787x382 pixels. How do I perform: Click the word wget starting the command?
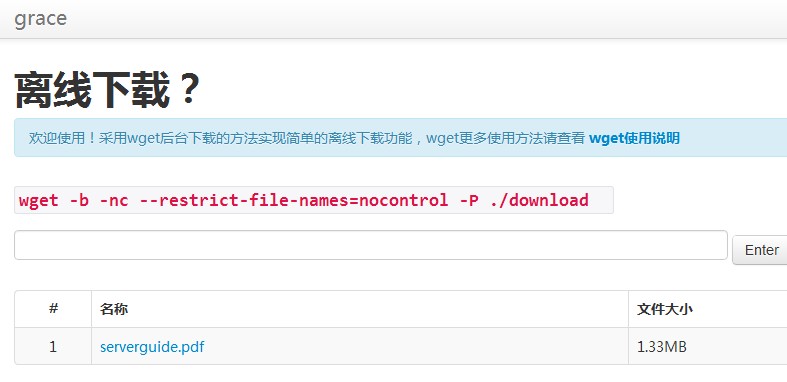tap(39, 200)
